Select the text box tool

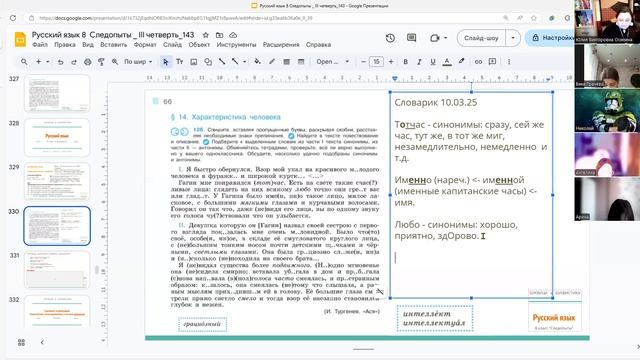click(x=180, y=62)
